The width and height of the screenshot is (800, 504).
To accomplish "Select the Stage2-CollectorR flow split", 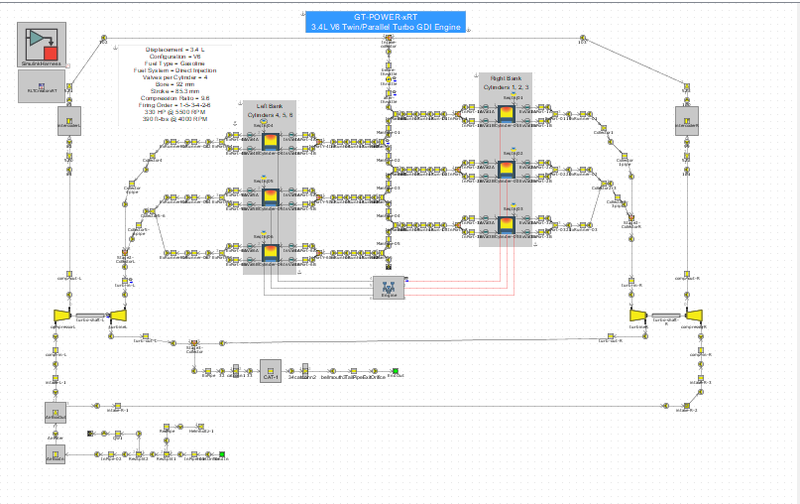I will [631, 218].
